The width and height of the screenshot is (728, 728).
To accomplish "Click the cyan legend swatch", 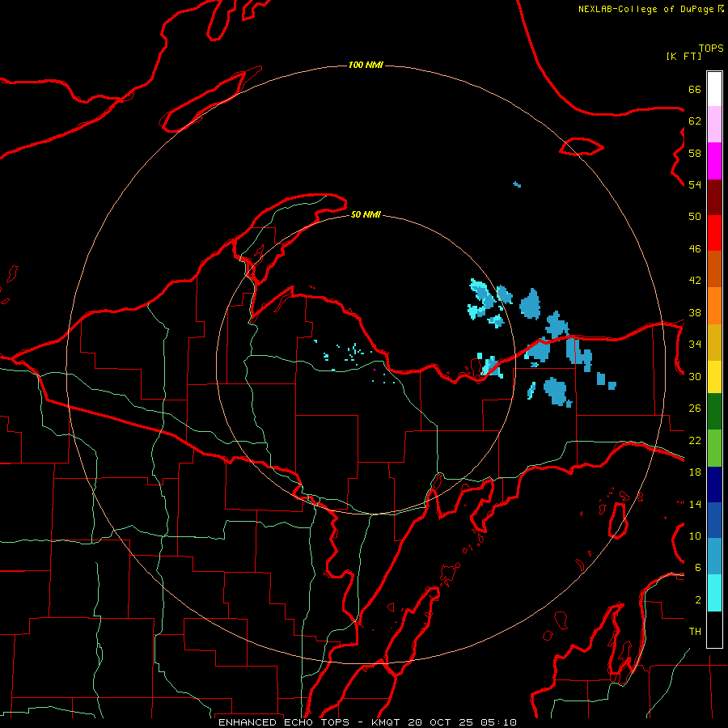I will click(x=714, y=593).
